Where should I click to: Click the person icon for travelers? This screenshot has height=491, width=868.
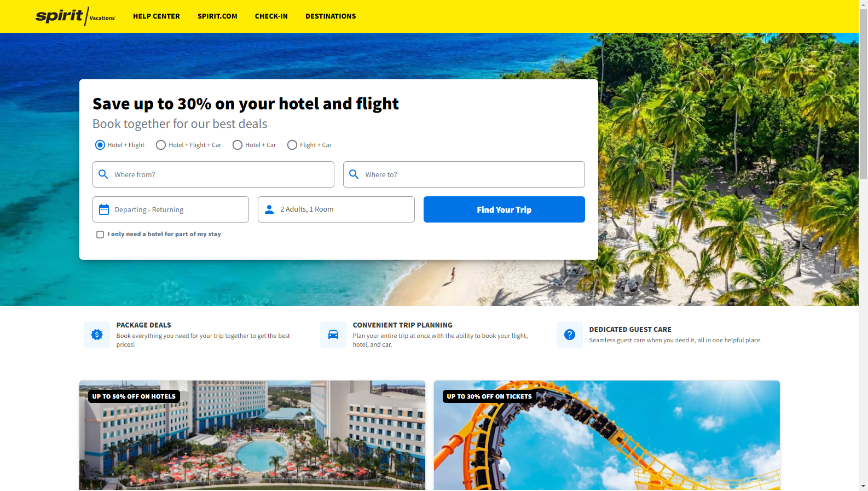coord(269,209)
